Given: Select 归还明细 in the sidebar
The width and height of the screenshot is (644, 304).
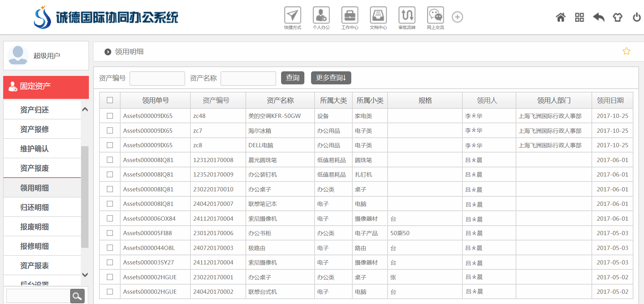Looking at the screenshot, I should pyautogui.click(x=35, y=207).
